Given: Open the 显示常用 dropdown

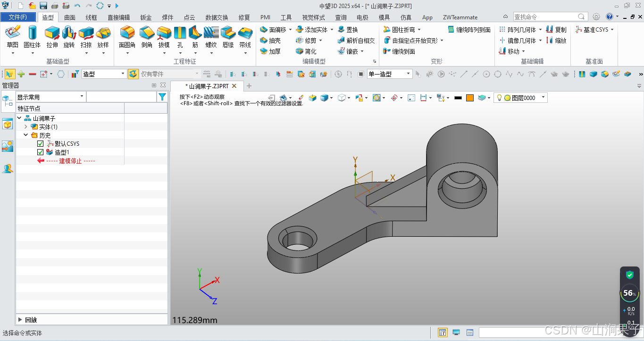Looking at the screenshot, I should 50,97.
